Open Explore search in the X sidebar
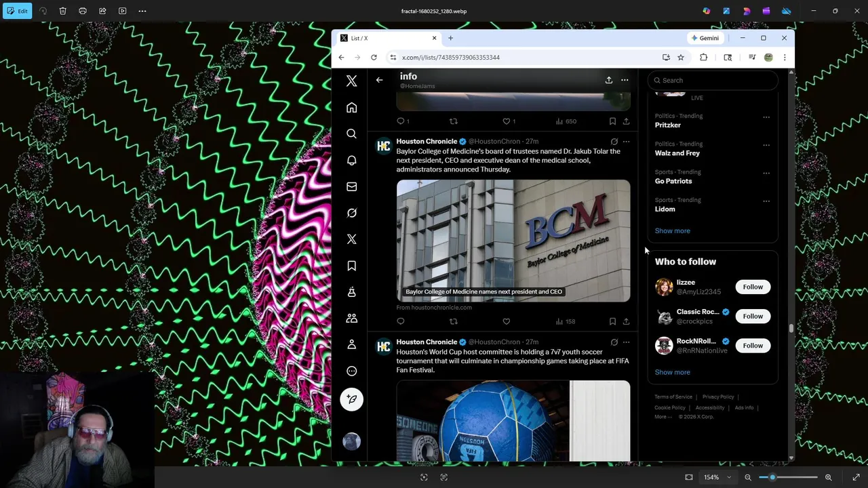 click(x=351, y=134)
